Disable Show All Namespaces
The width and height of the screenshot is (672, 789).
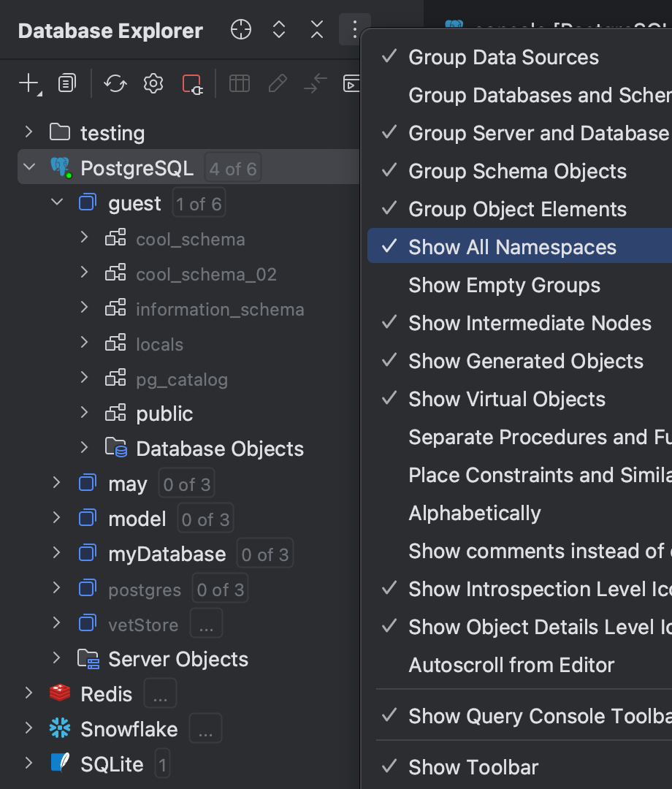click(513, 247)
